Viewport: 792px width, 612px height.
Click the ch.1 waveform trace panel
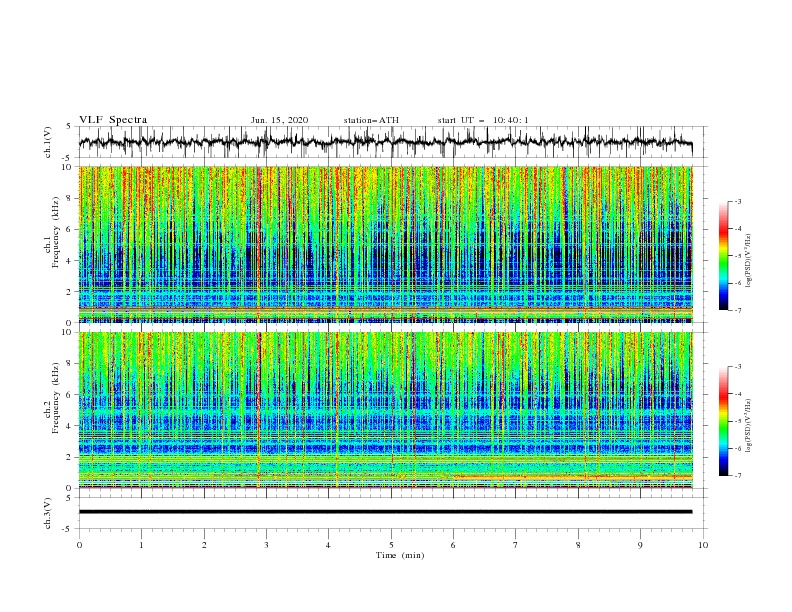[x=392, y=142]
